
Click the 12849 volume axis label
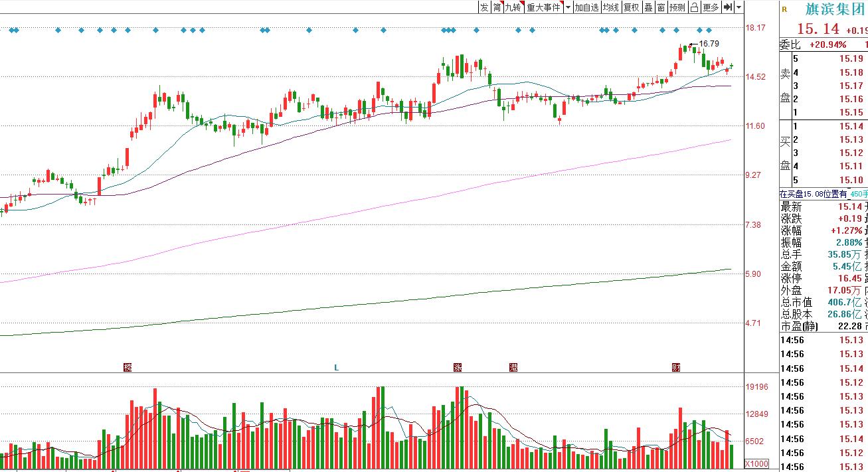[x=756, y=414]
